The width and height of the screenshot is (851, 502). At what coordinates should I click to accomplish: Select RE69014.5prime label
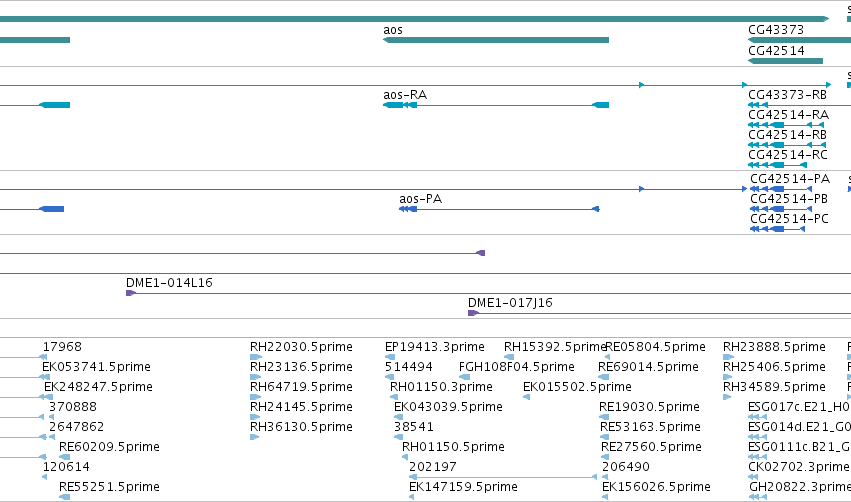(648, 367)
